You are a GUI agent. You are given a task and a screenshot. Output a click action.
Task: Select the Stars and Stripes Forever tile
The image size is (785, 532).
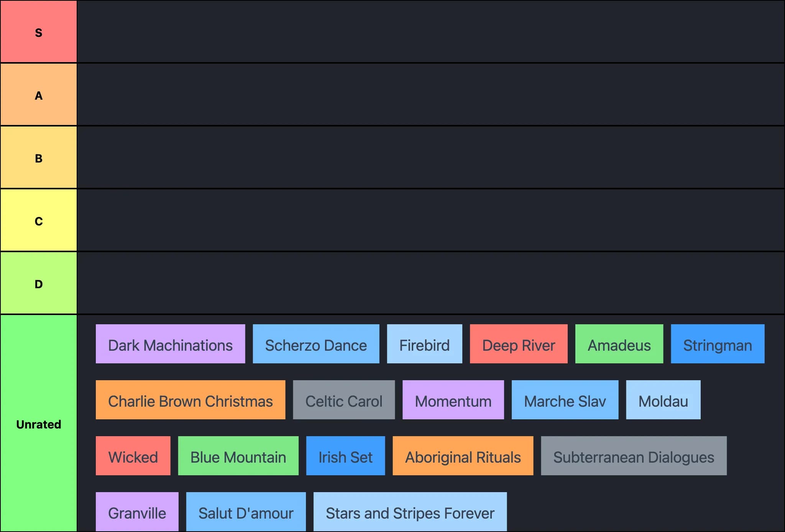pyautogui.click(x=410, y=512)
